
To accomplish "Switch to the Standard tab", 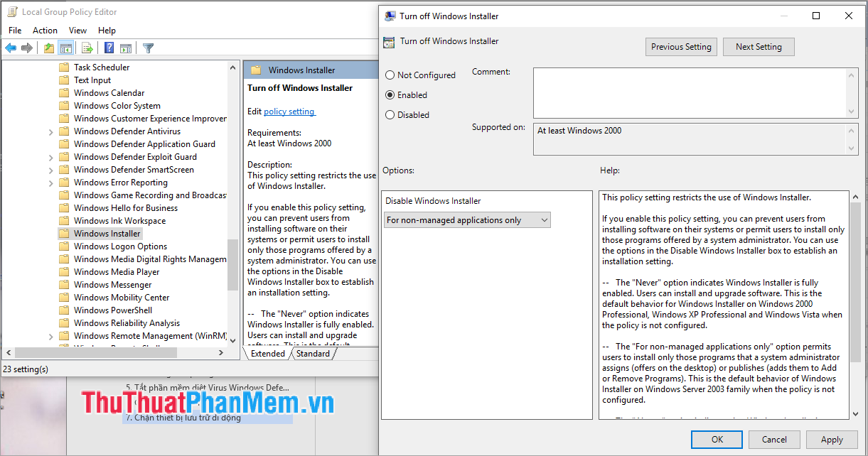I will click(x=313, y=353).
